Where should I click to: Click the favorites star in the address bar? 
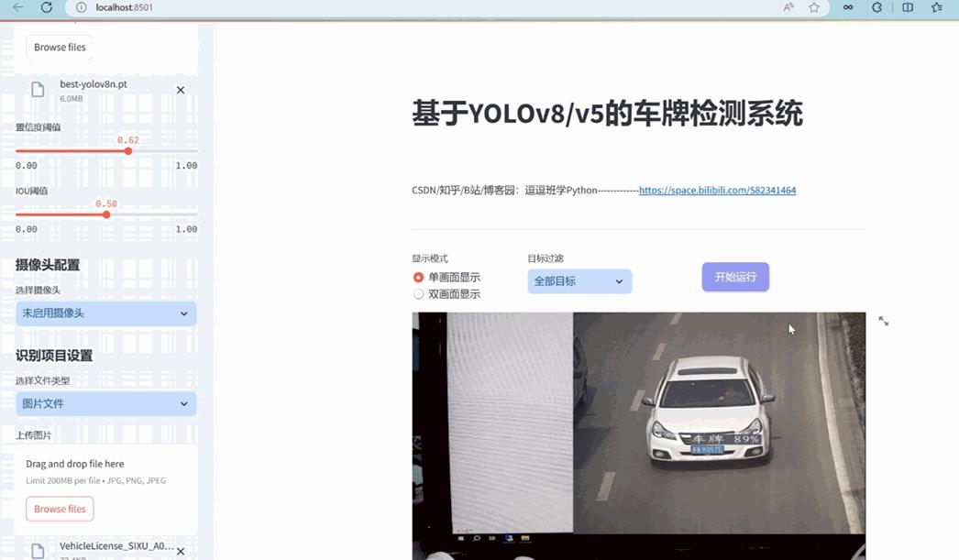813,7
